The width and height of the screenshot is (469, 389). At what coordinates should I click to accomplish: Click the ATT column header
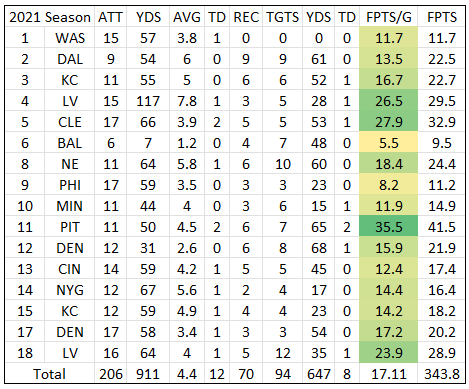point(110,17)
